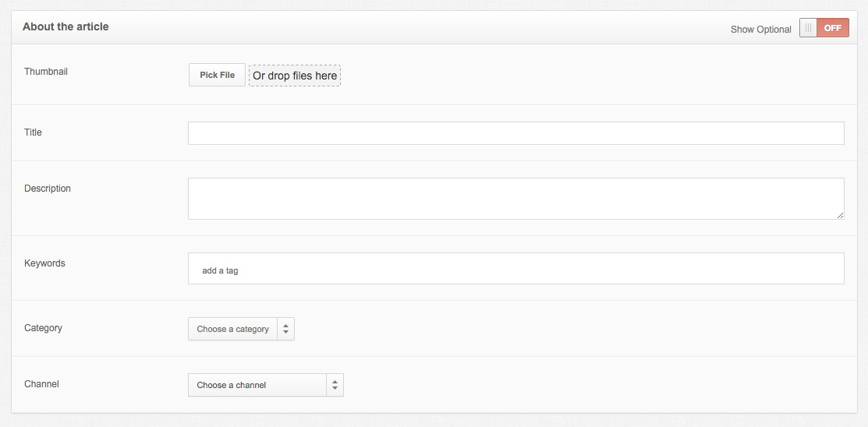The height and width of the screenshot is (427, 868).
Task: Click the grip handle of the optional switch
Action: click(x=808, y=28)
